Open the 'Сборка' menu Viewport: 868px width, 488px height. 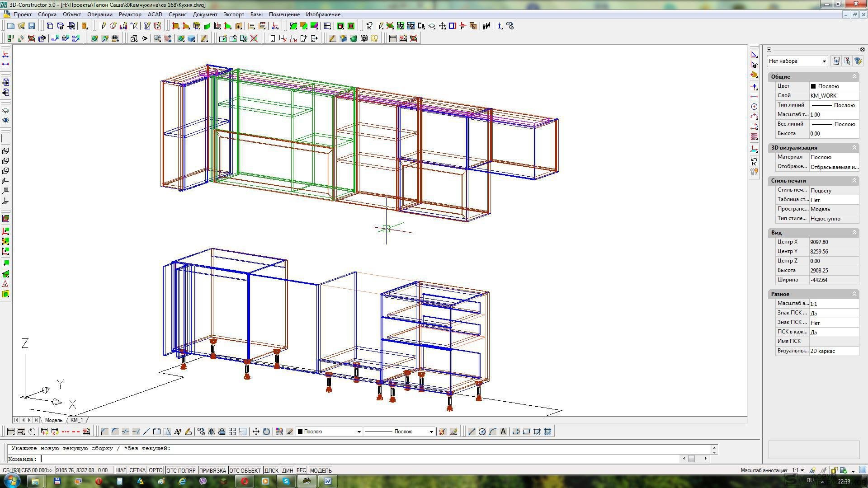pos(47,14)
